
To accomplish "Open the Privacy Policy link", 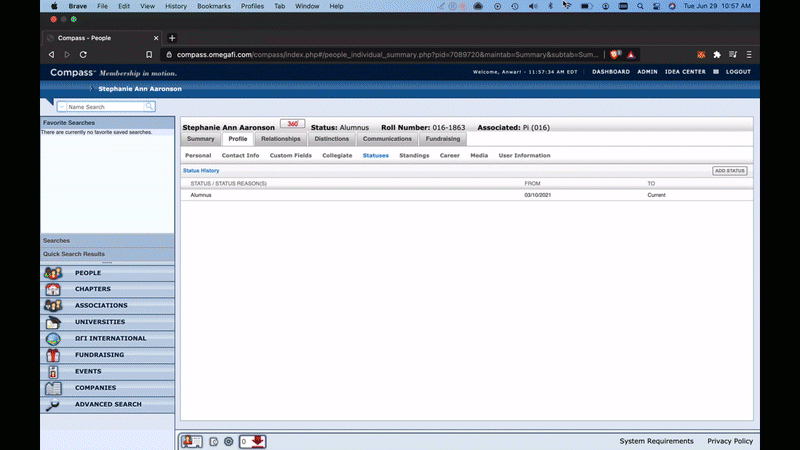I will (x=730, y=441).
